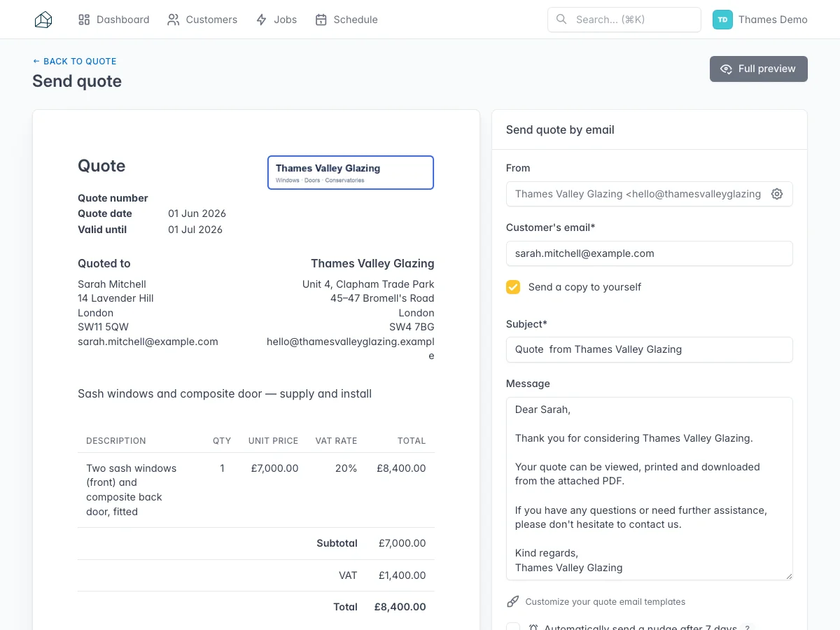Click the From sender field
The width and height of the screenshot is (840, 630).
(x=650, y=194)
